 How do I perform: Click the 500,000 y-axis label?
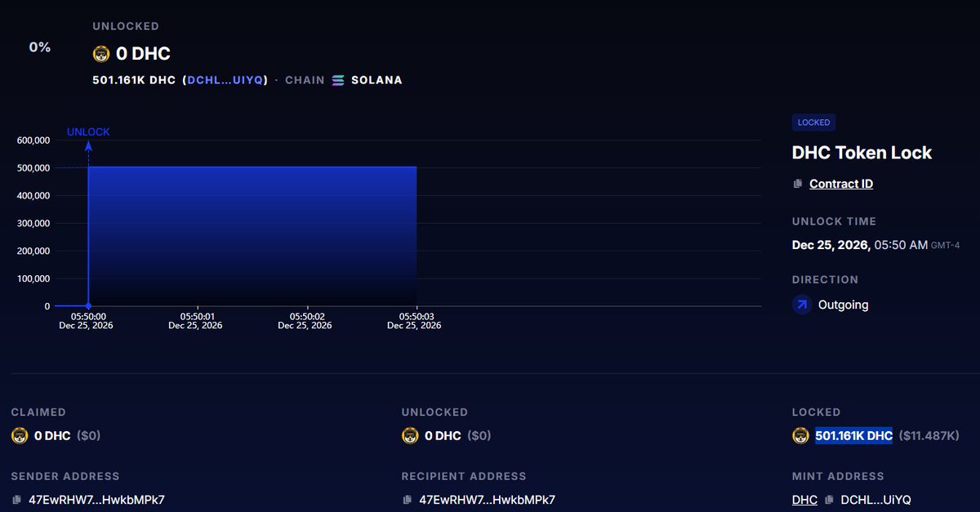[33, 168]
